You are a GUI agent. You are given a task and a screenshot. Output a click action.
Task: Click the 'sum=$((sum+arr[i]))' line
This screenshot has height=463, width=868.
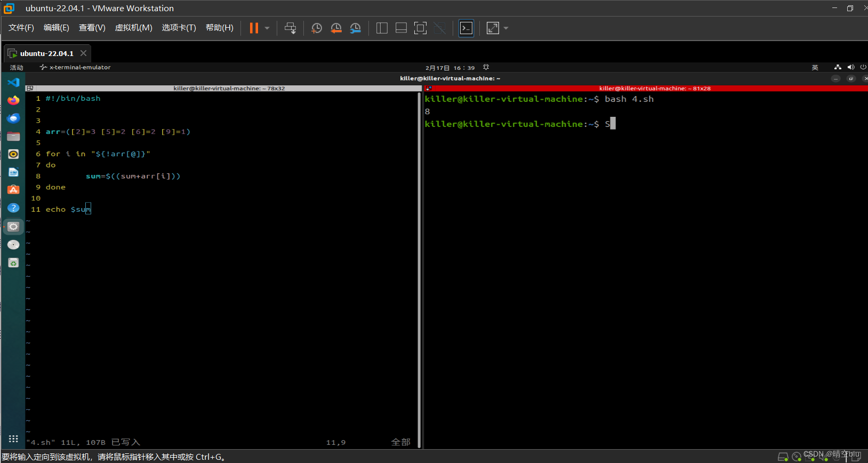click(x=133, y=176)
